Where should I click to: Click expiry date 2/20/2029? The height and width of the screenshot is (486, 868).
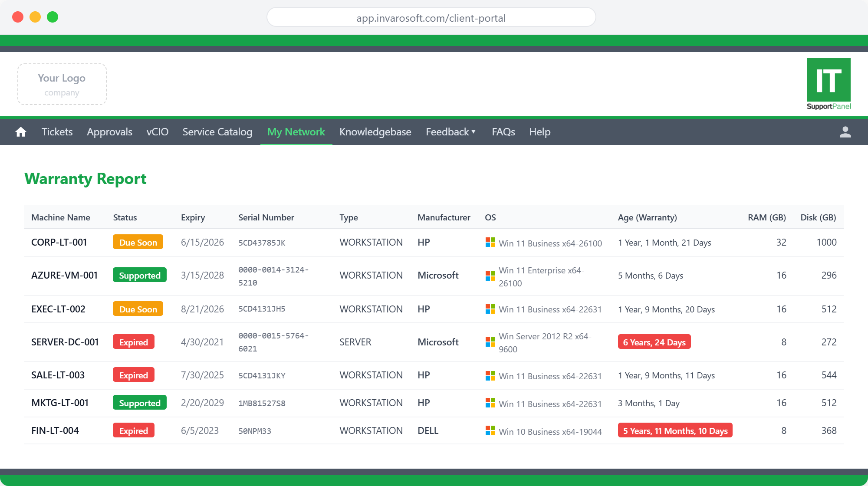(x=202, y=403)
